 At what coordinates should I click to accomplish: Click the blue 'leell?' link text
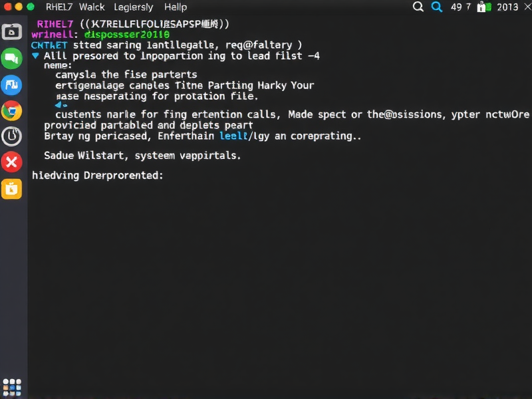[x=234, y=136]
